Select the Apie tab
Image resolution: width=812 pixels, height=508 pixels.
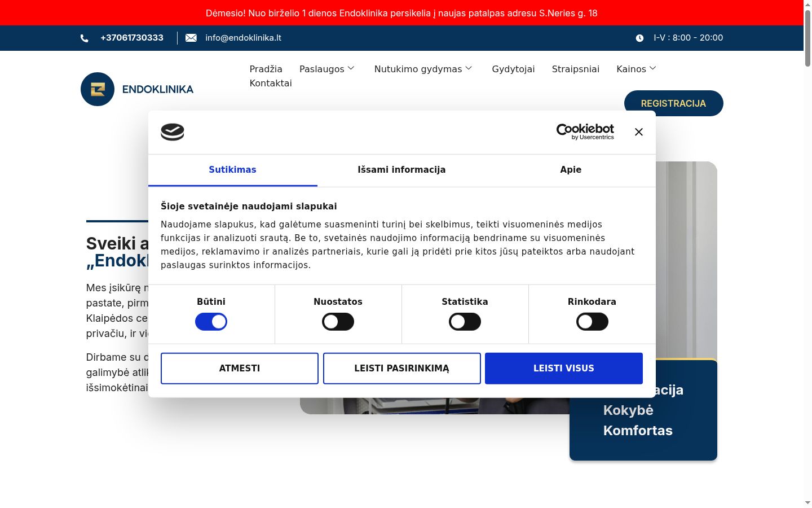tap(571, 170)
